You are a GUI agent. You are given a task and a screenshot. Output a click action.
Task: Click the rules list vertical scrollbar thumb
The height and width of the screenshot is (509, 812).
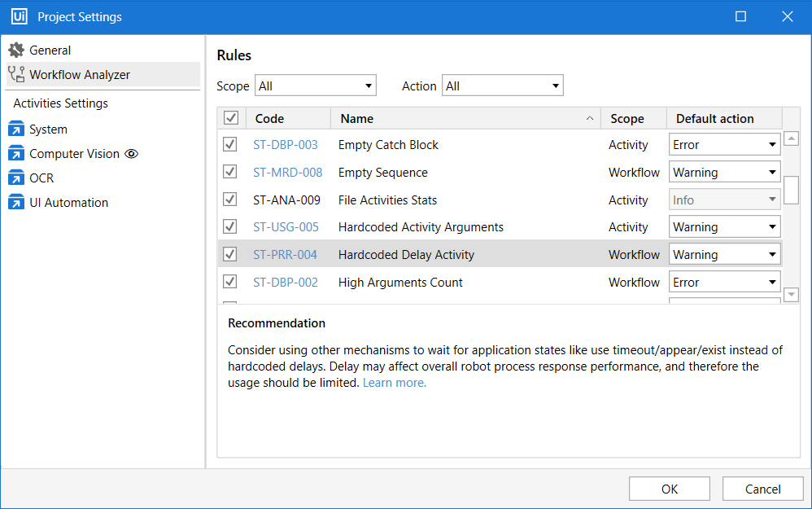tap(791, 189)
